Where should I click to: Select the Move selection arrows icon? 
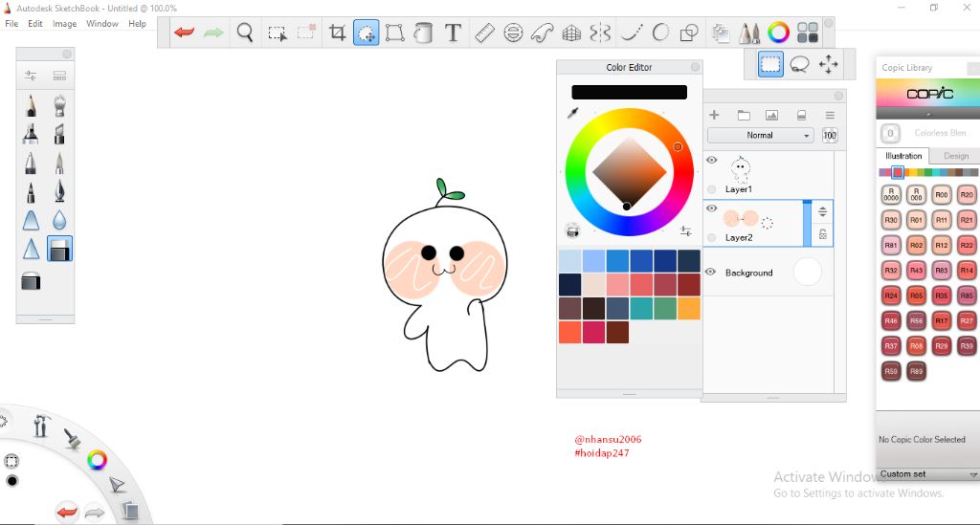point(829,64)
